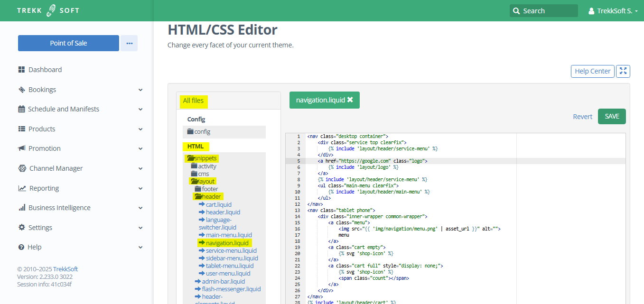644x304 pixels.
Task: Click the Settings gear icon
Action: [x=22, y=228]
